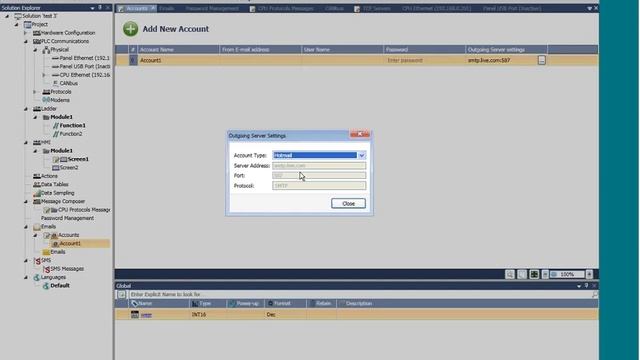Open the SMS Messages icon
This screenshot has width=640, height=360.
pyautogui.click(x=47, y=269)
